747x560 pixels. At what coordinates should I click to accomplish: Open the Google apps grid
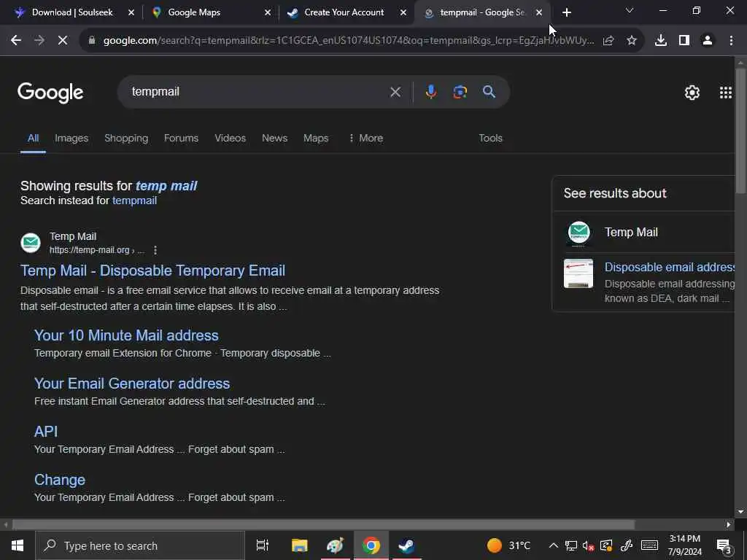point(726,93)
